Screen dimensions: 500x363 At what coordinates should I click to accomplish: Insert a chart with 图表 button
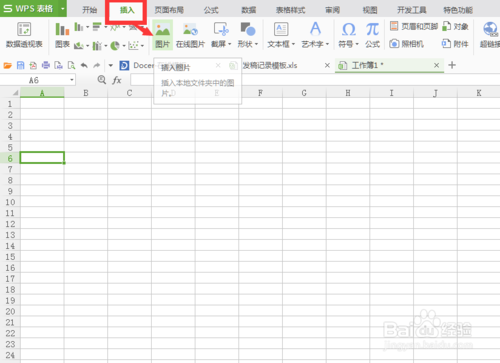(62, 34)
